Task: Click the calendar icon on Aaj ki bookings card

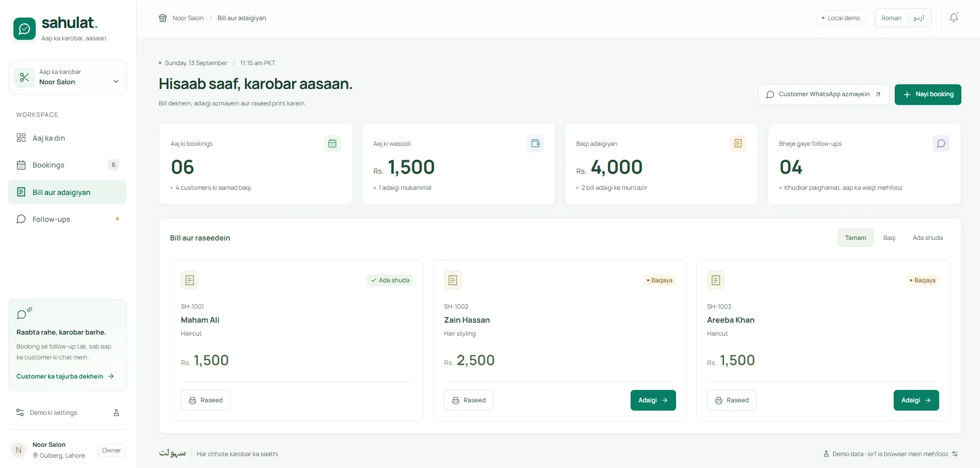Action: [x=332, y=143]
